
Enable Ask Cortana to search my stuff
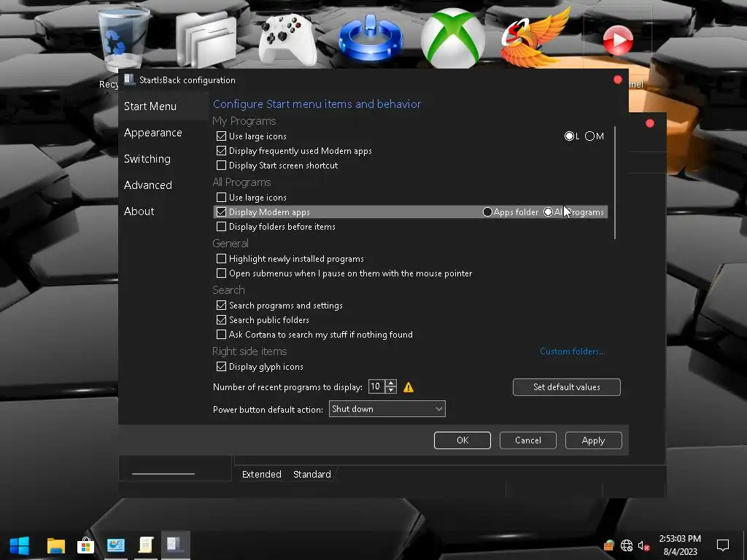pos(221,335)
